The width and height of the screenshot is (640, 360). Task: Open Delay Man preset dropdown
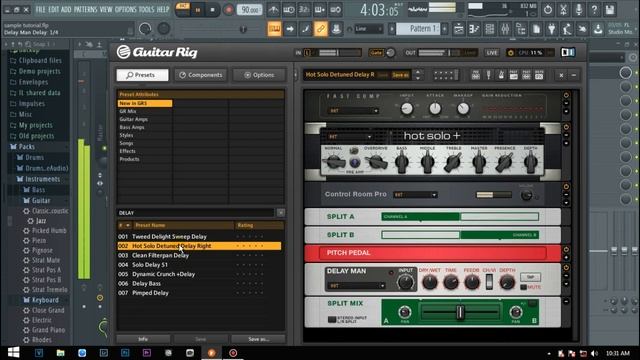[356, 286]
